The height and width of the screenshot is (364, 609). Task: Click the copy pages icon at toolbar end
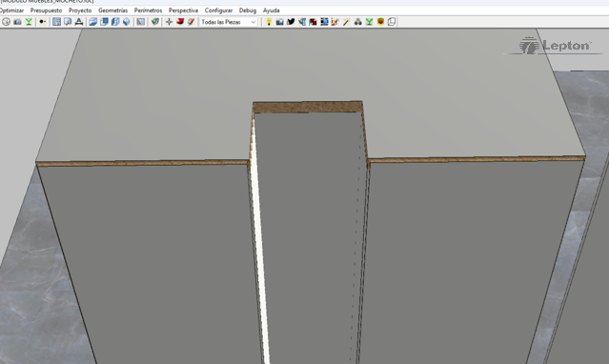(x=392, y=22)
